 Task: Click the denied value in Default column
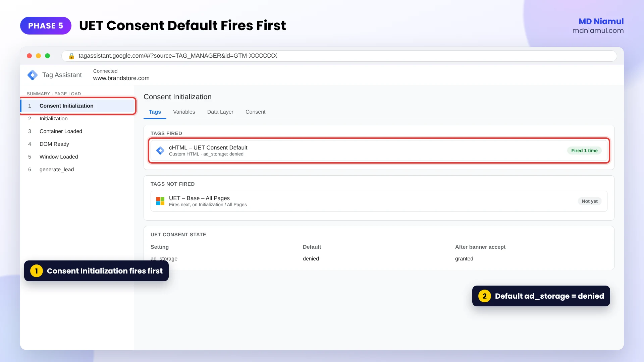pos(311,259)
